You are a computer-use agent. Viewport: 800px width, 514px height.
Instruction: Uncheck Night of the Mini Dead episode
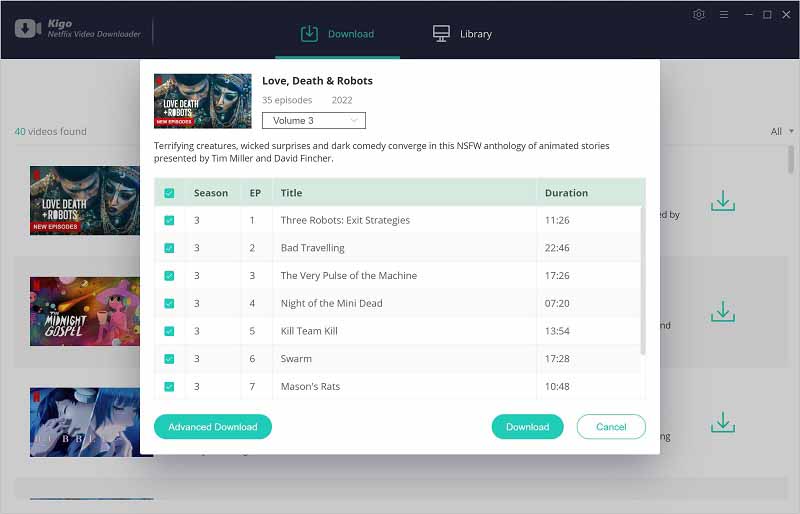pos(169,304)
